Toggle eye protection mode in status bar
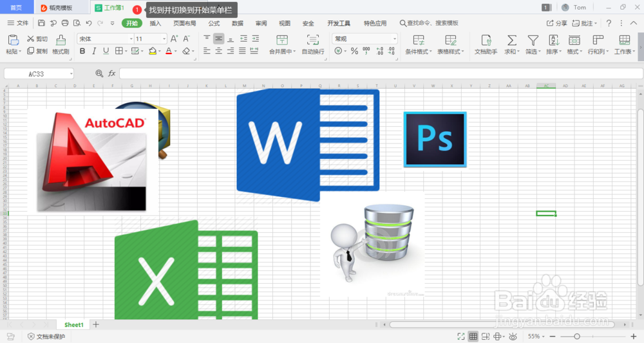644x343 pixels. (x=513, y=337)
